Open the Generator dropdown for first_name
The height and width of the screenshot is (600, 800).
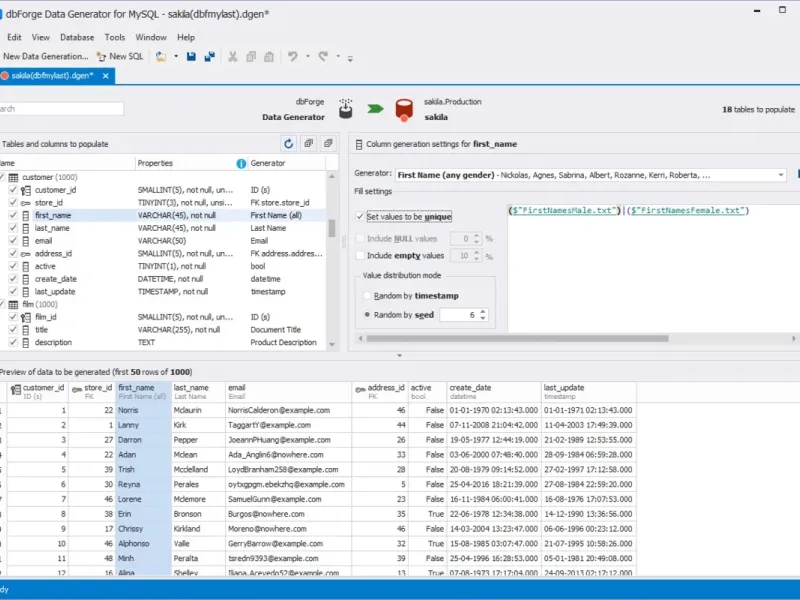[779, 175]
